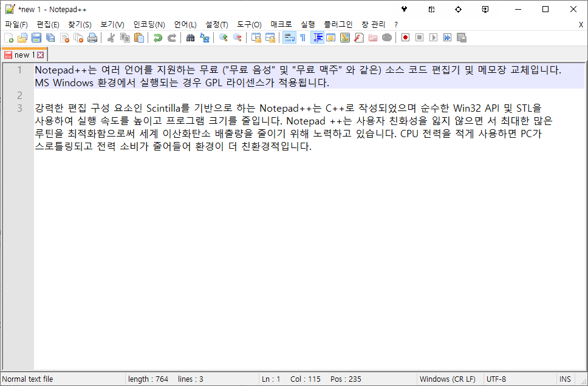This screenshot has height=386, width=588.
Task: Open Replace dialog via toolbar icon
Action: (x=205, y=38)
